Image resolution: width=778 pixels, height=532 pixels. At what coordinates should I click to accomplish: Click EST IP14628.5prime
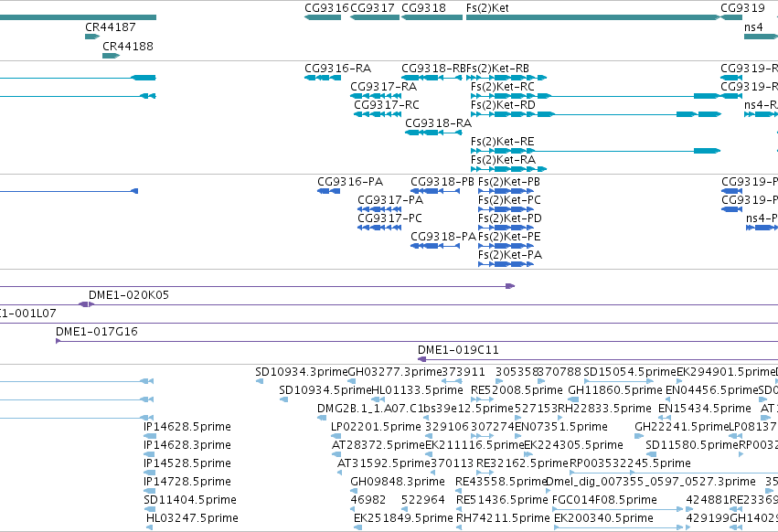[149, 436]
